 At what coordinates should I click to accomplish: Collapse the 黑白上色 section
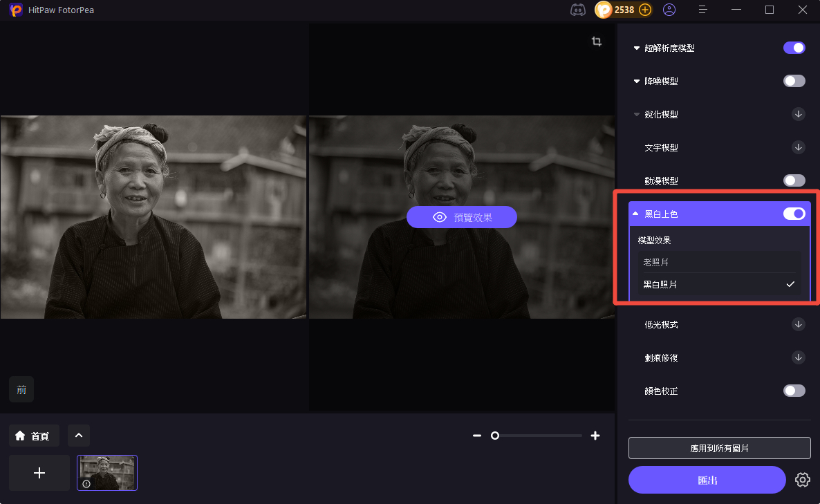(x=635, y=214)
